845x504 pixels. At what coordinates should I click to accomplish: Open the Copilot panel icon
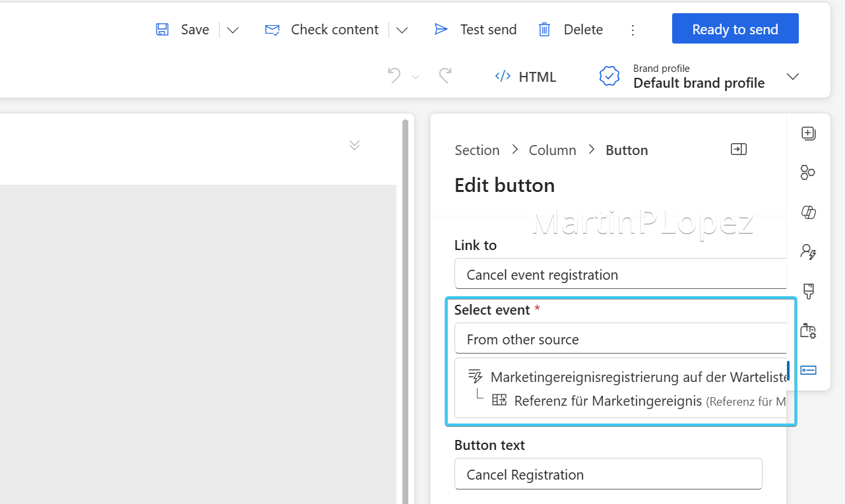[x=808, y=212]
